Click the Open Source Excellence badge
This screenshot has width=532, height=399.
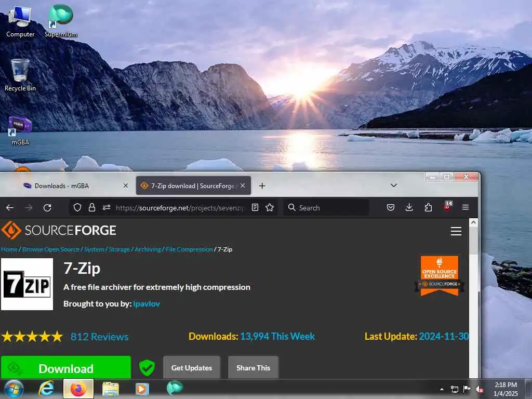click(440, 276)
